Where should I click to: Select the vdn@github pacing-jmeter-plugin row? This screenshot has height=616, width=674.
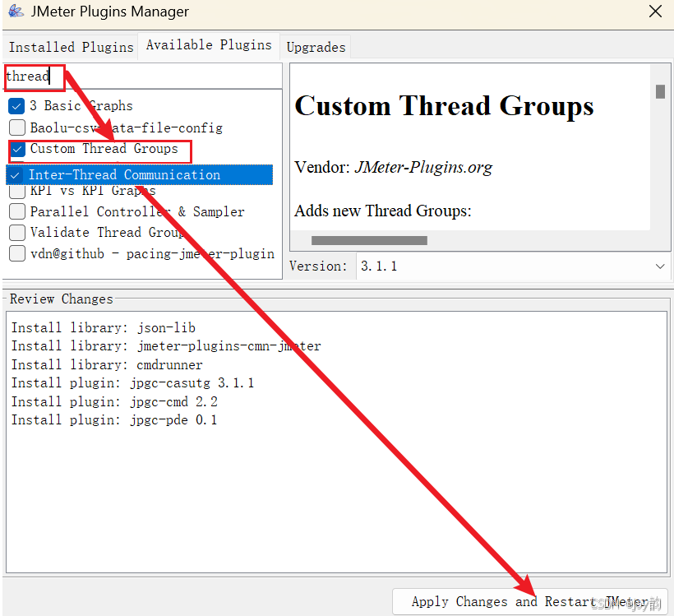point(140,253)
